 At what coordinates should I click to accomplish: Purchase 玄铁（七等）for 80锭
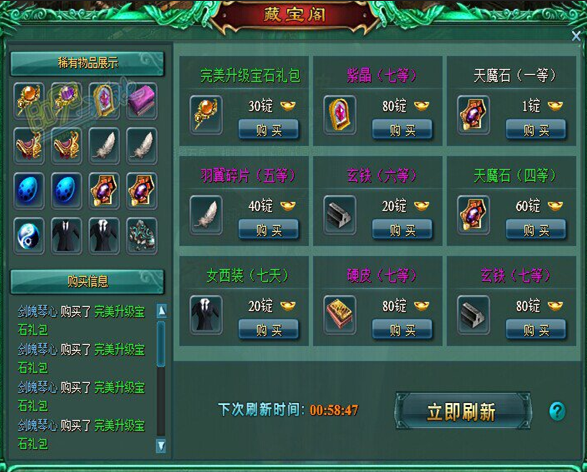(536, 329)
